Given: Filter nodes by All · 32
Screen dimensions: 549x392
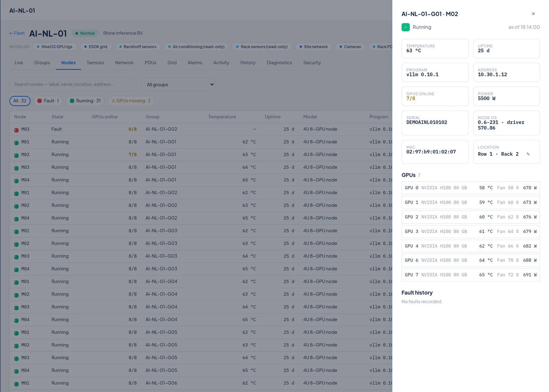Looking at the screenshot, I should coord(20,101).
